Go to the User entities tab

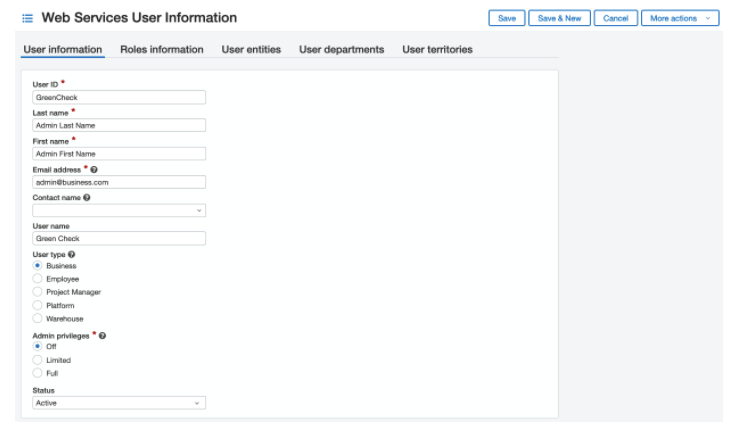[x=251, y=49]
